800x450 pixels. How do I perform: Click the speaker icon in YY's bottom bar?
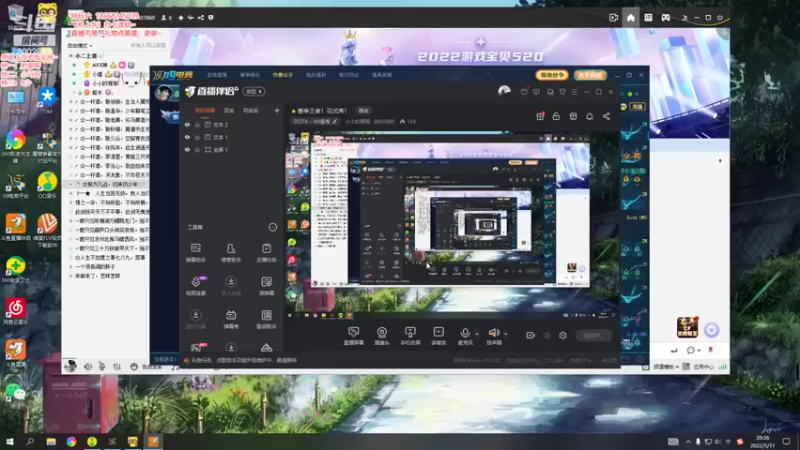[88, 366]
